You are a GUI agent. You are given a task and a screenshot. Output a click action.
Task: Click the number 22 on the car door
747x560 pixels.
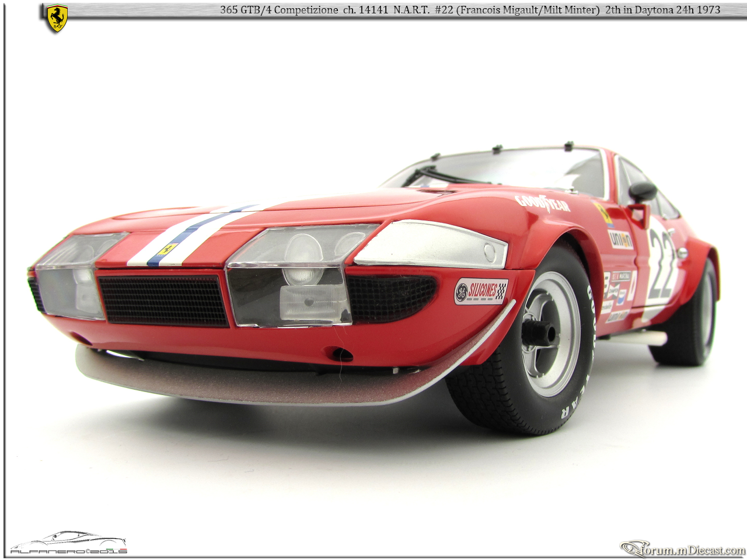point(662,264)
